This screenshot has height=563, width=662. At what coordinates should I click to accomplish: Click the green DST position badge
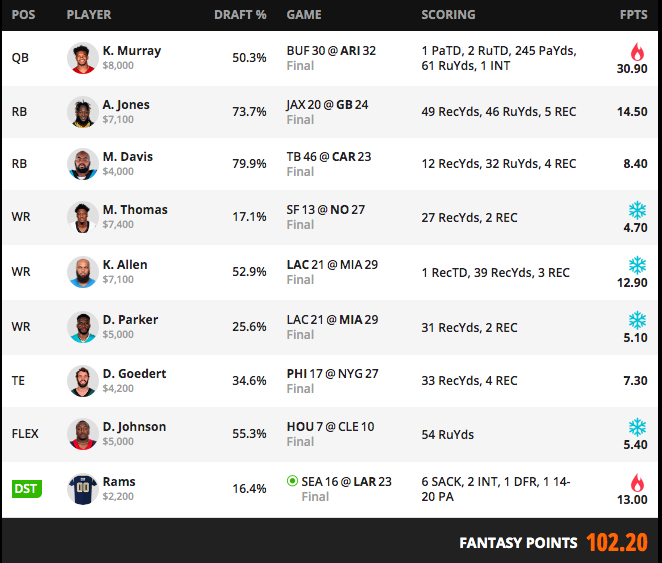(x=27, y=489)
